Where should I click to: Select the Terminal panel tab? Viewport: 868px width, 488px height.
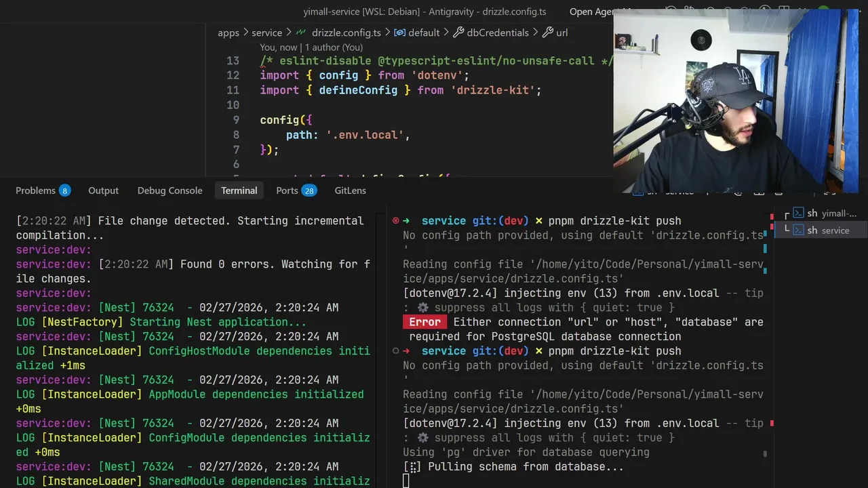click(x=239, y=190)
